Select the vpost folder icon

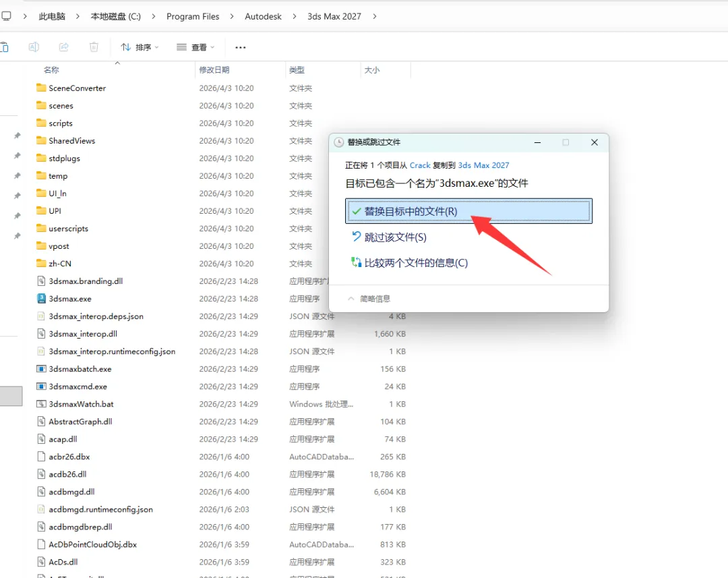click(41, 245)
